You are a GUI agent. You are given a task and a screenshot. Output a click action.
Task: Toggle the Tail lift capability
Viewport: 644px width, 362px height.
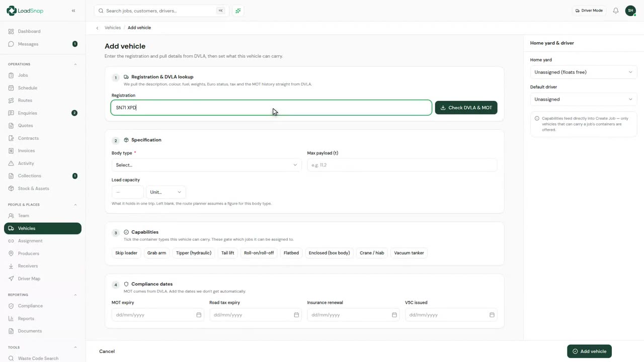[227, 253]
